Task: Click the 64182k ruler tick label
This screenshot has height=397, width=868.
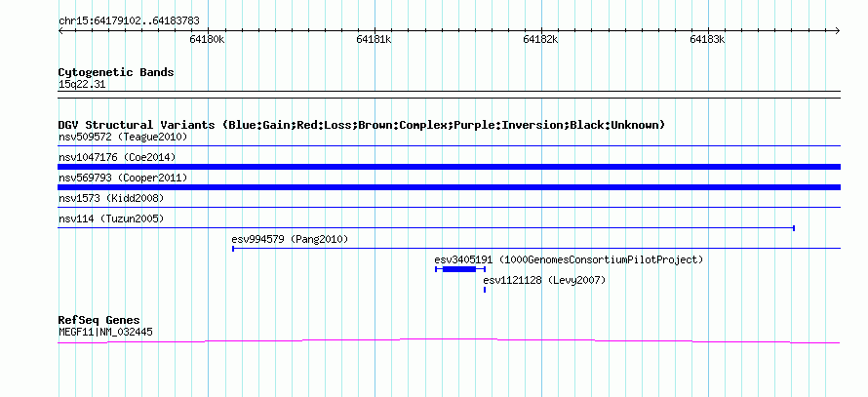Action: point(541,39)
